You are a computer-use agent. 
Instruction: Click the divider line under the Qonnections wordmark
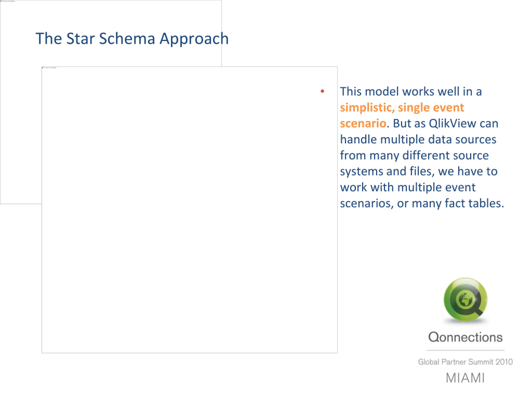click(465, 350)
